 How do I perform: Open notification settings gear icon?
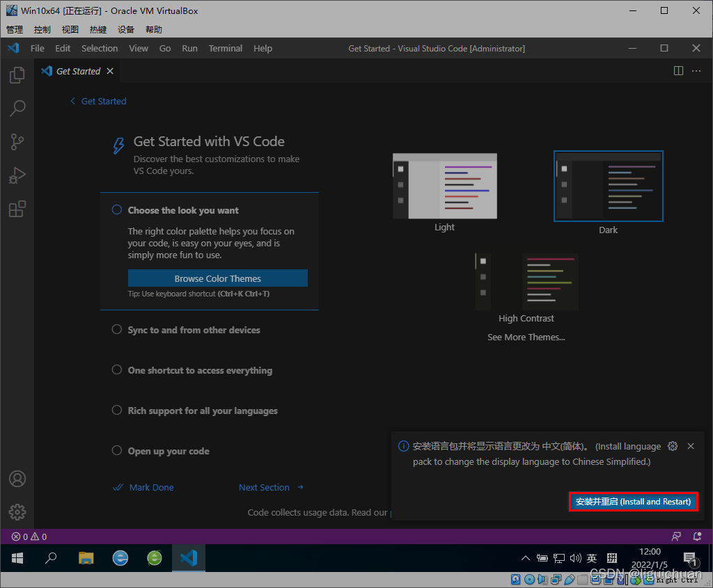(x=673, y=446)
